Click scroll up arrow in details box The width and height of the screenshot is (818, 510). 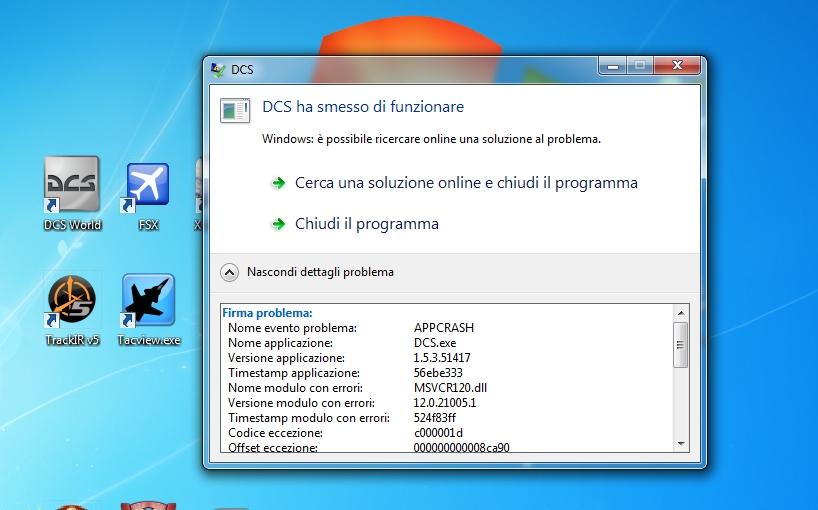click(681, 313)
